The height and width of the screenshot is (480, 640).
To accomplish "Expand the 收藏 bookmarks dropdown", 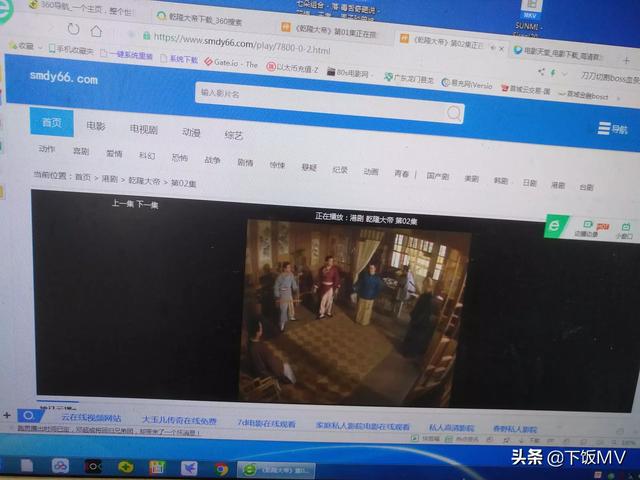I will (x=40, y=48).
